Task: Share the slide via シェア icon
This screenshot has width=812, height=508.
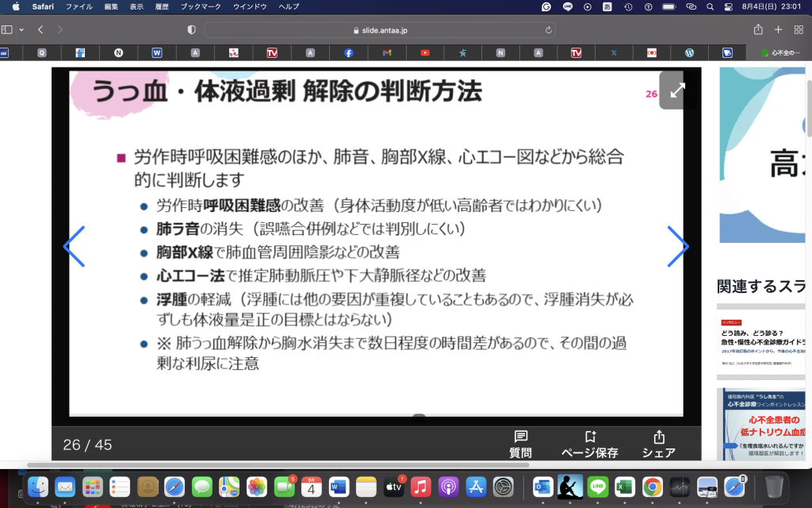Action: (658, 444)
